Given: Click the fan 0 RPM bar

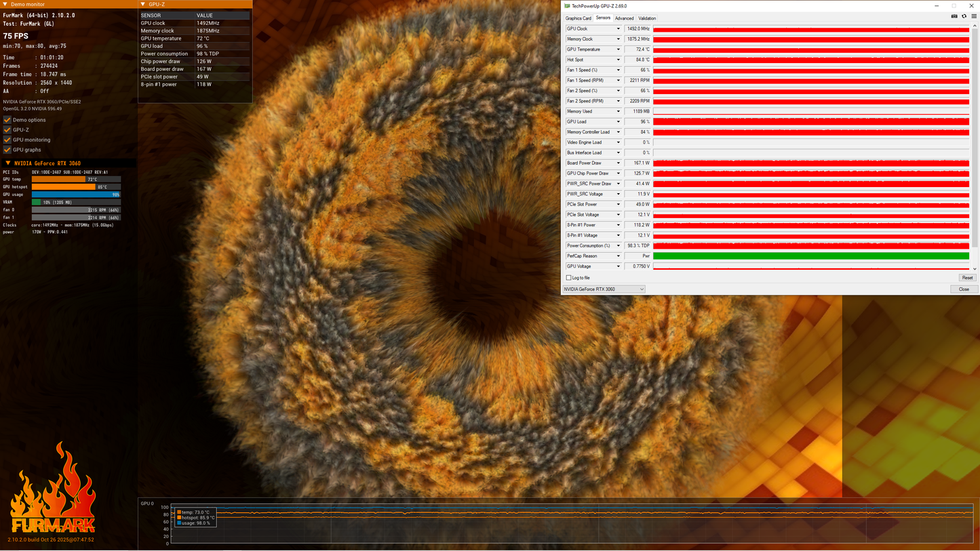Looking at the screenshot, I should [x=76, y=210].
